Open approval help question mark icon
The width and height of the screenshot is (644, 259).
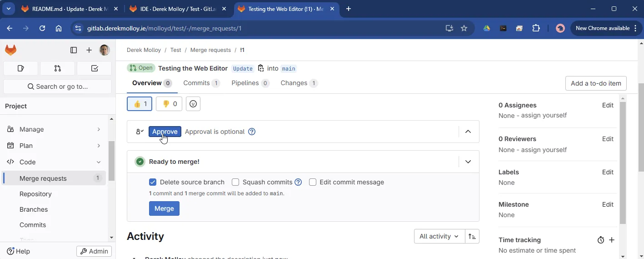(x=252, y=132)
